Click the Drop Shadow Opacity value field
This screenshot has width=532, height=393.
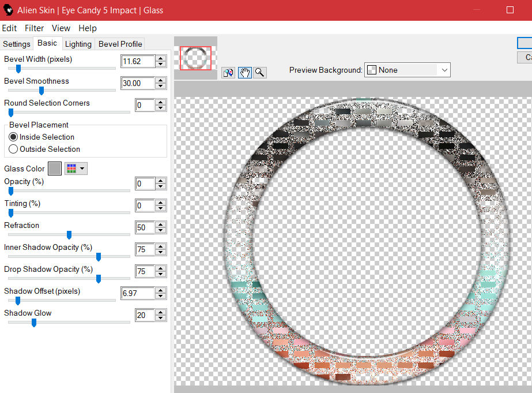coord(145,271)
